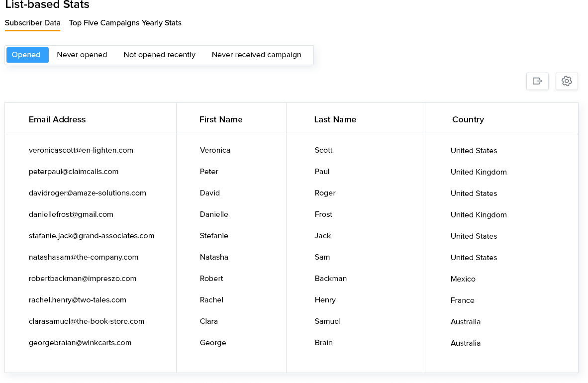Click last name Frost
This screenshot has height=383, width=588.
pos(324,214)
